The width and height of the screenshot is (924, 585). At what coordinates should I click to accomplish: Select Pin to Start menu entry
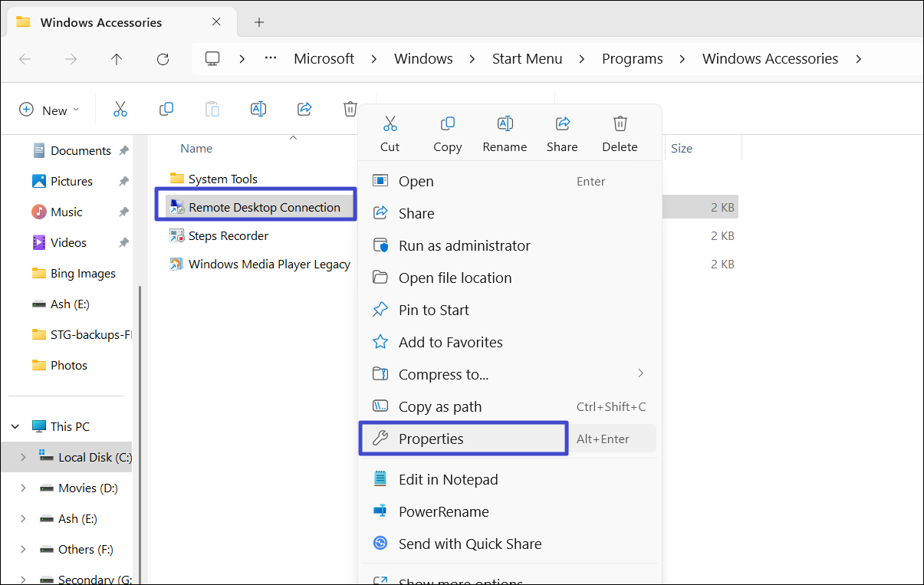[433, 310]
